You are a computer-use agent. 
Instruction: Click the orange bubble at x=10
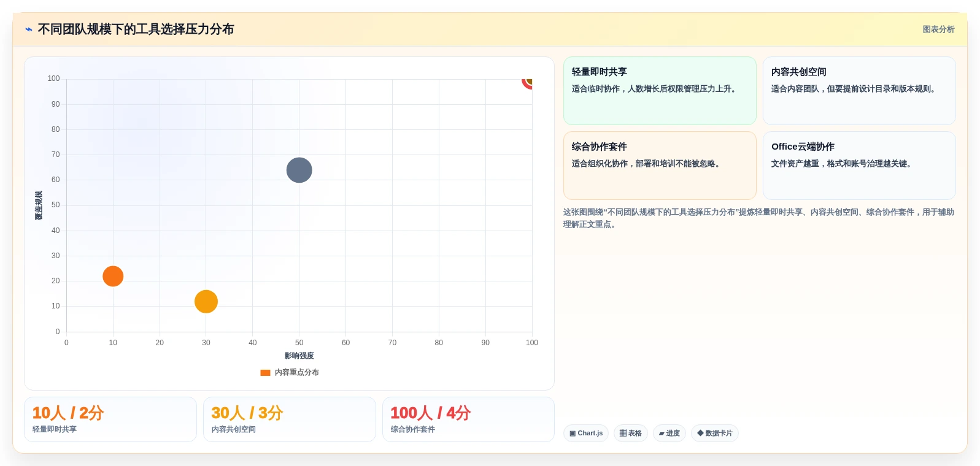[x=113, y=277]
